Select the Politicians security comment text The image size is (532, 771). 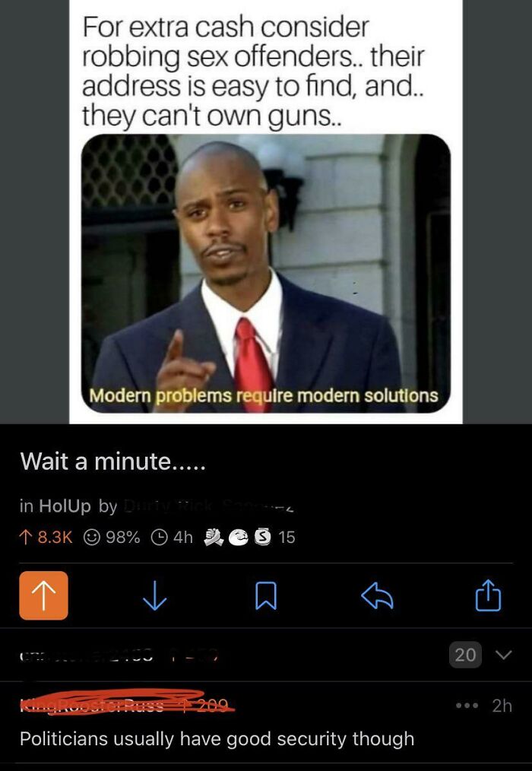pyautogui.click(x=217, y=739)
